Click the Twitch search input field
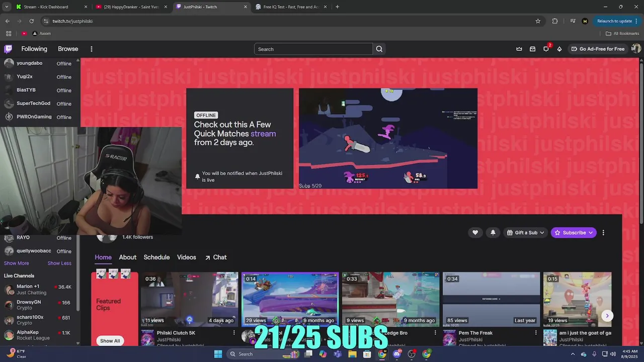The width and height of the screenshot is (644, 362). point(313,49)
